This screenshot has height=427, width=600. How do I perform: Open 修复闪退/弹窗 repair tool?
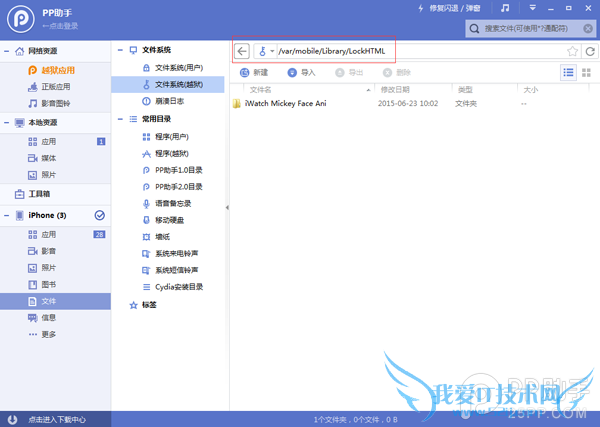pos(449,8)
